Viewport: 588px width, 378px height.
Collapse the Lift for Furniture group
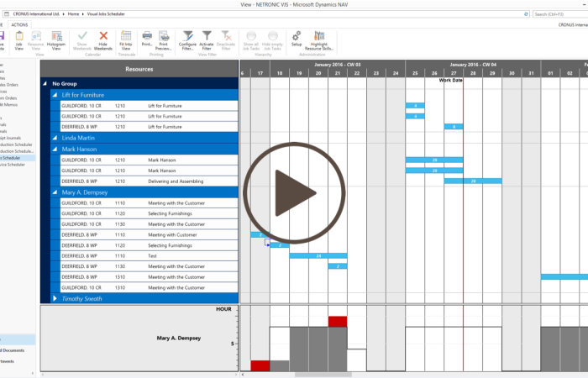click(x=55, y=95)
